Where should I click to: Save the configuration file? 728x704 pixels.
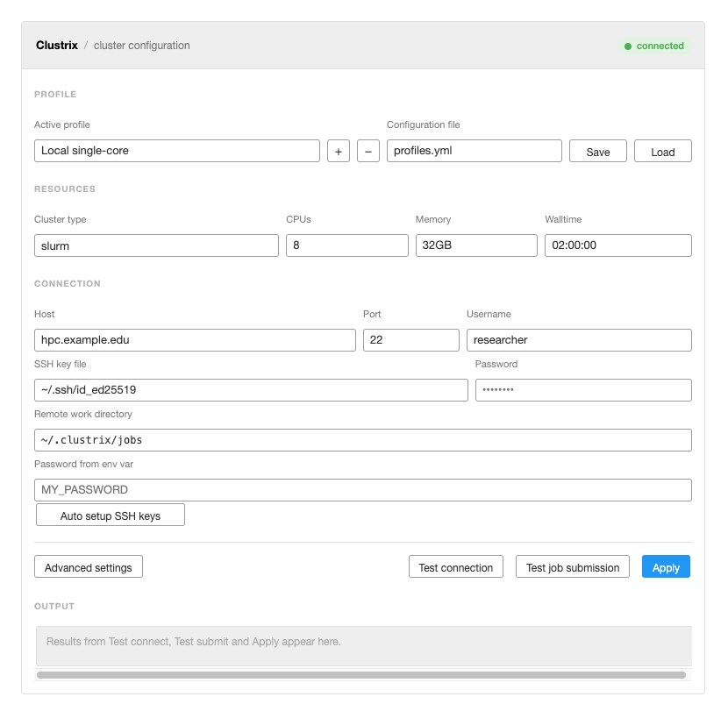pos(598,152)
